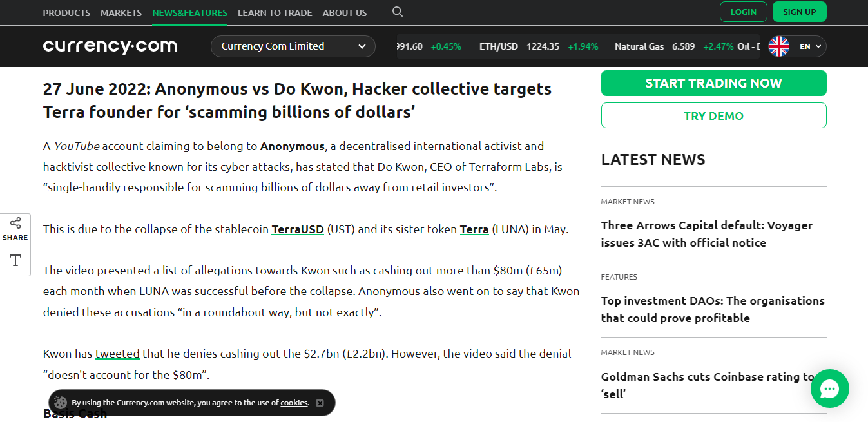Open the PRODUCTS menu
Image resolution: width=868 pixels, height=422 pixels.
(66, 12)
